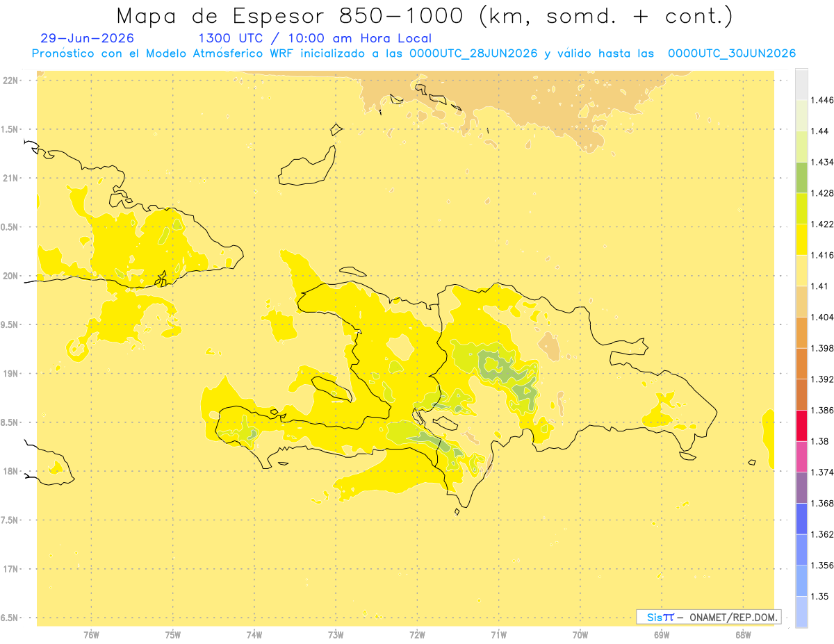Click the blue colorbar swatch between 1.362 and 1.368
The width and height of the screenshot is (834, 644).
coord(801,519)
